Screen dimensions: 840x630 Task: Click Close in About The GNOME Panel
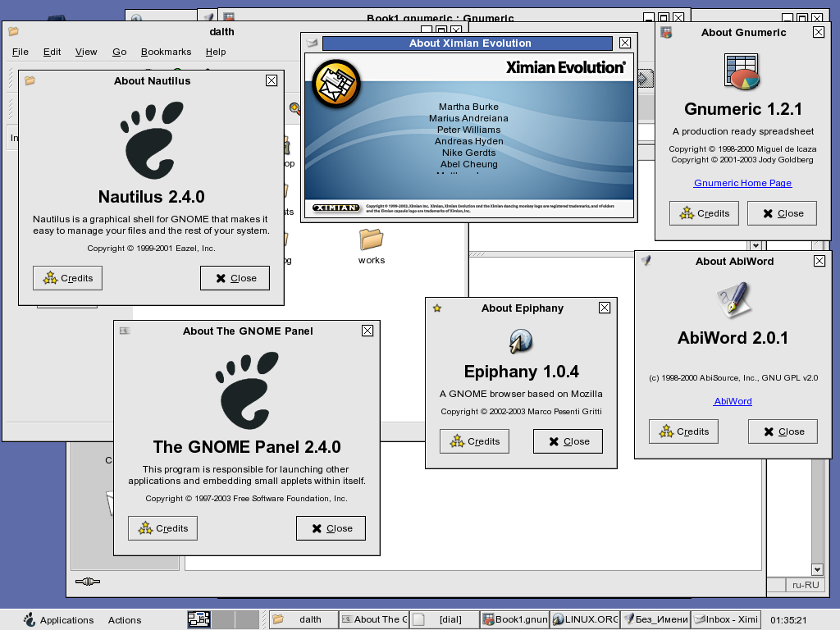click(331, 528)
